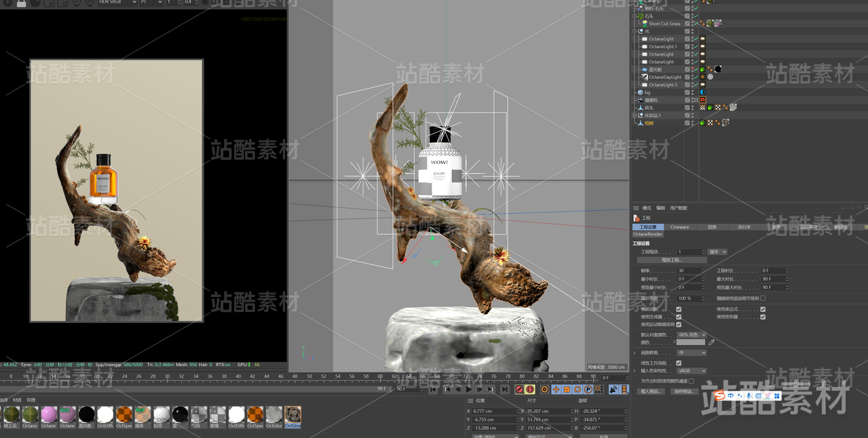Click the record keyframe button
868x438 pixels.
click(519, 389)
